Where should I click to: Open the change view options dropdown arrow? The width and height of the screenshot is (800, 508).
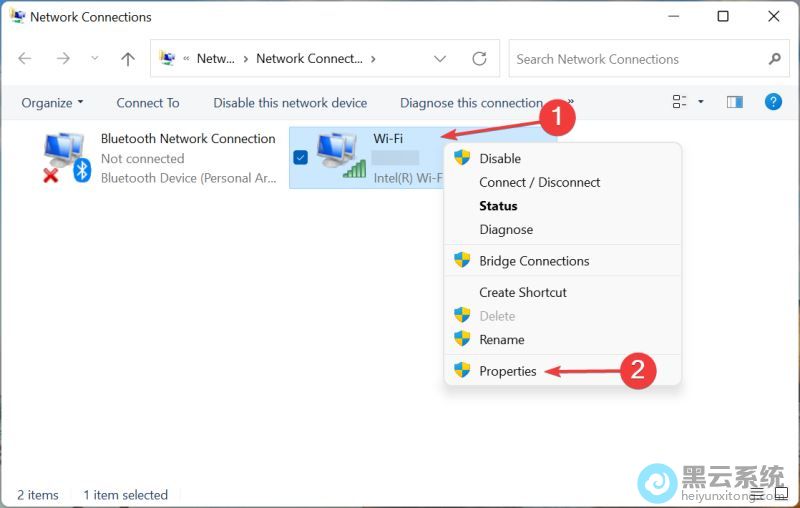[701, 102]
